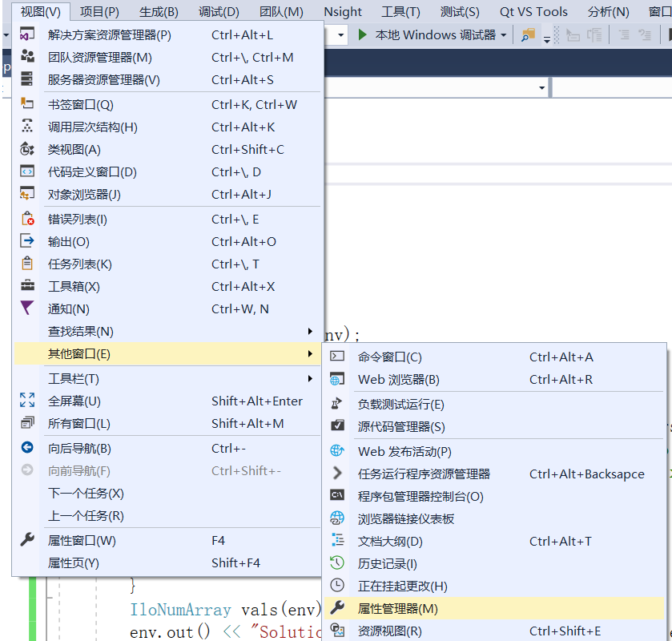This screenshot has height=641, width=672.
Task: Click the Object Browser icon
Action: pos(27,193)
